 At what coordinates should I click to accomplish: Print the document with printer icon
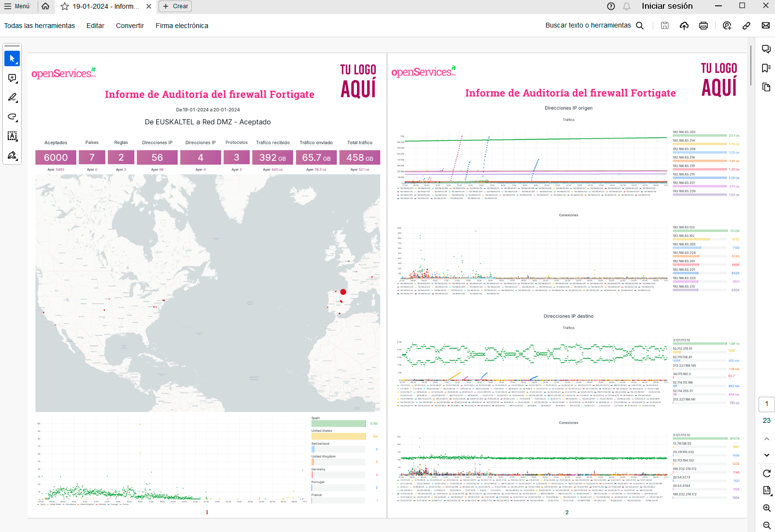pyautogui.click(x=703, y=26)
